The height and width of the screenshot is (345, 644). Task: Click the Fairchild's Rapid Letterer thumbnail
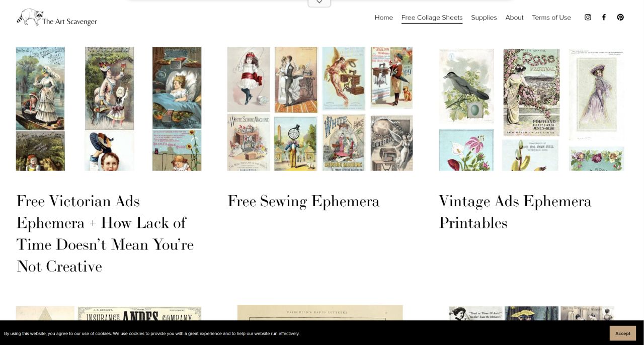click(320, 312)
